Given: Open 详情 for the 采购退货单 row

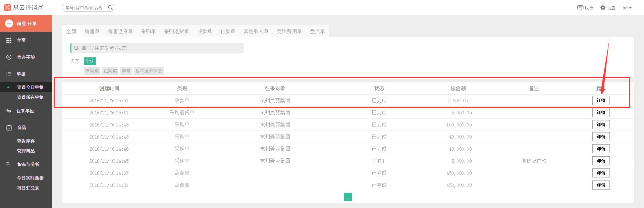Looking at the screenshot, I should [601, 112].
